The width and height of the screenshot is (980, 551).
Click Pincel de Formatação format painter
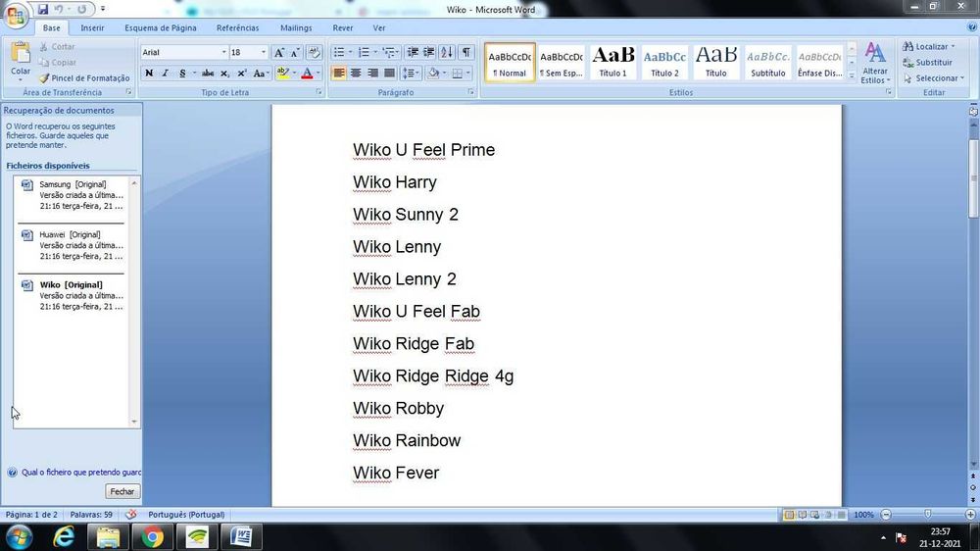pos(83,78)
